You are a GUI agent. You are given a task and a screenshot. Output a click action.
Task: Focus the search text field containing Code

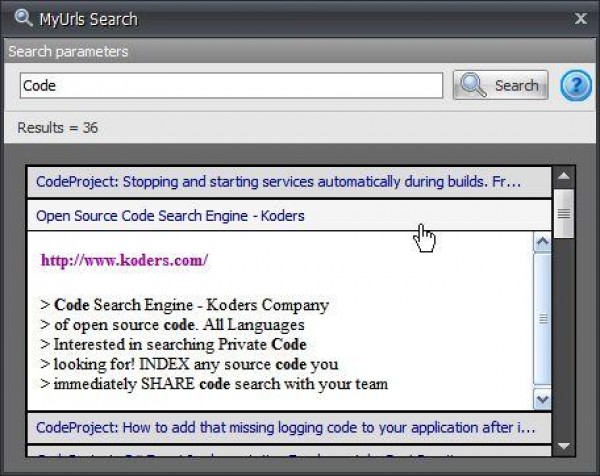(232, 85)
